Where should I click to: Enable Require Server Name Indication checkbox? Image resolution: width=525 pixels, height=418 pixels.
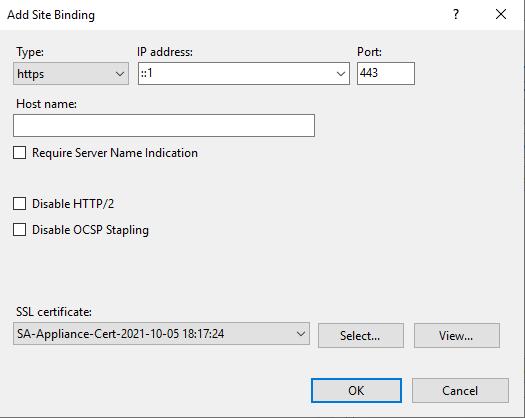19,153
